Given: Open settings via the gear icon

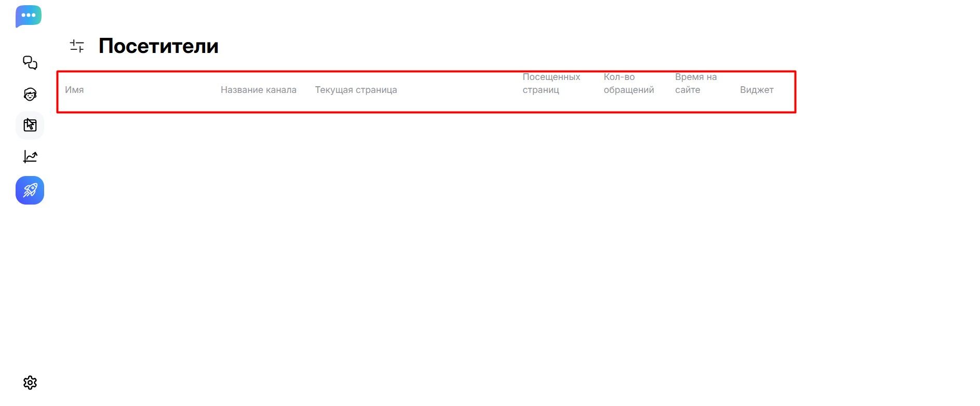Looking at the screenshot, I should (x=30, y=383).
